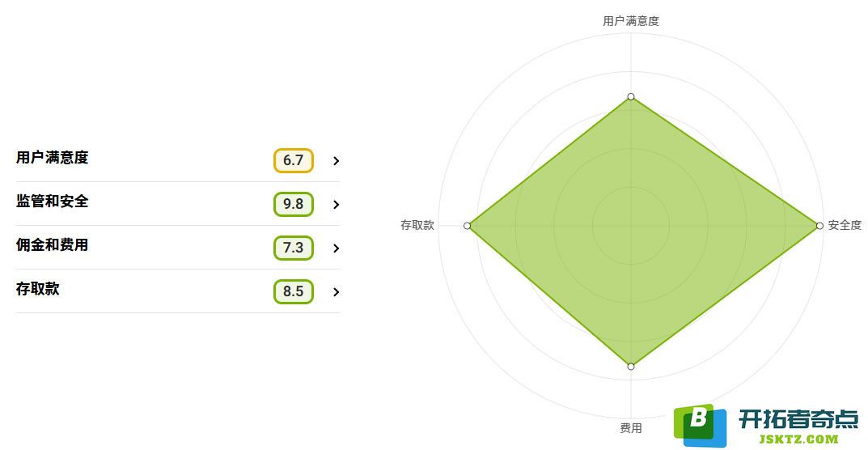Click the green B logo icon
The image size is (868, 450).
click(700, 425)
